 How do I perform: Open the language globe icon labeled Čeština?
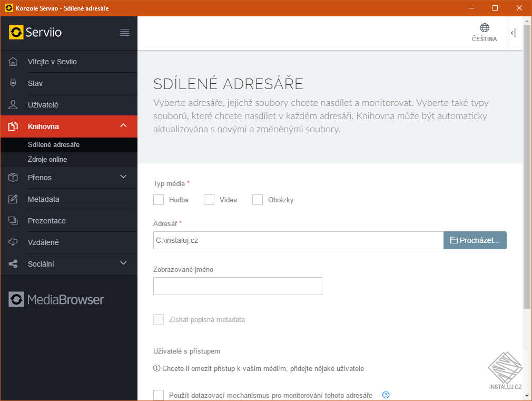tap(484, 28)
